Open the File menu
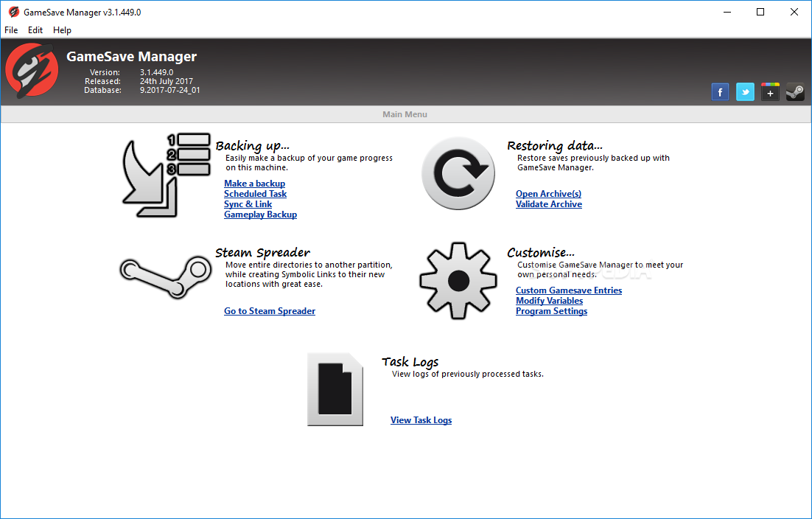Image resolution: width=812 pixels, height=519 pixels. point(11,30)
